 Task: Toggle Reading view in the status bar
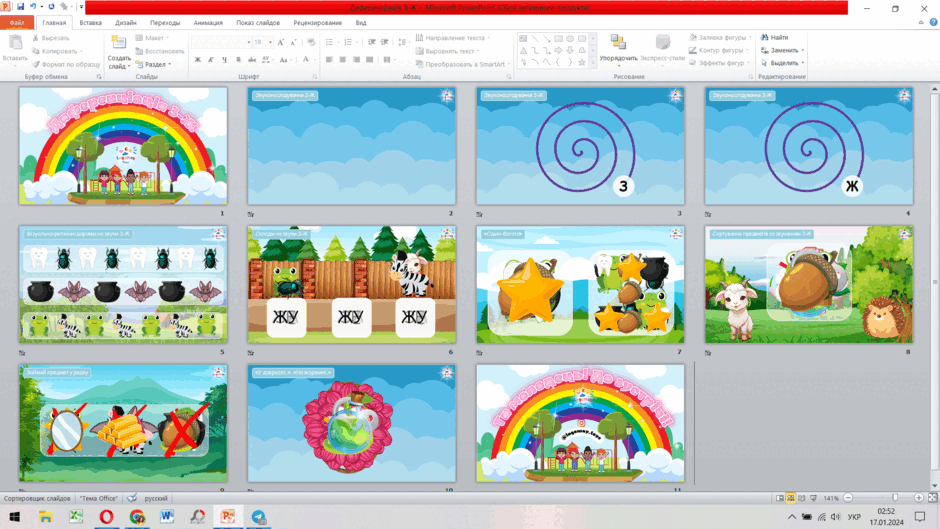pos(802,498)
